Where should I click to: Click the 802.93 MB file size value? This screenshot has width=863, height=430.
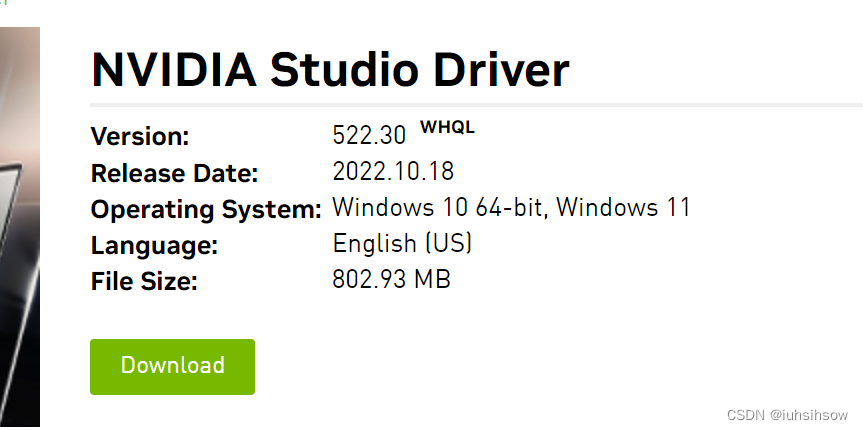click(x=391, y=279)
